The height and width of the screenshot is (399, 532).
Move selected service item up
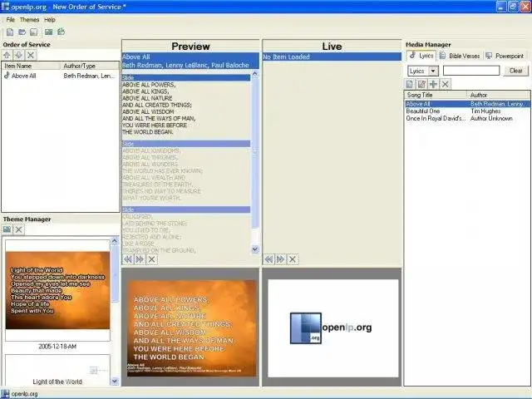[x=7, y=55]
